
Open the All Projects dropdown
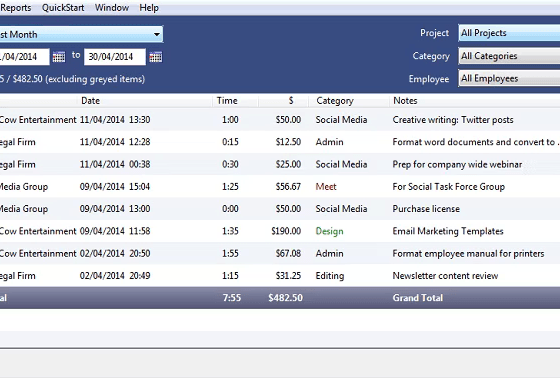point(509,33)
